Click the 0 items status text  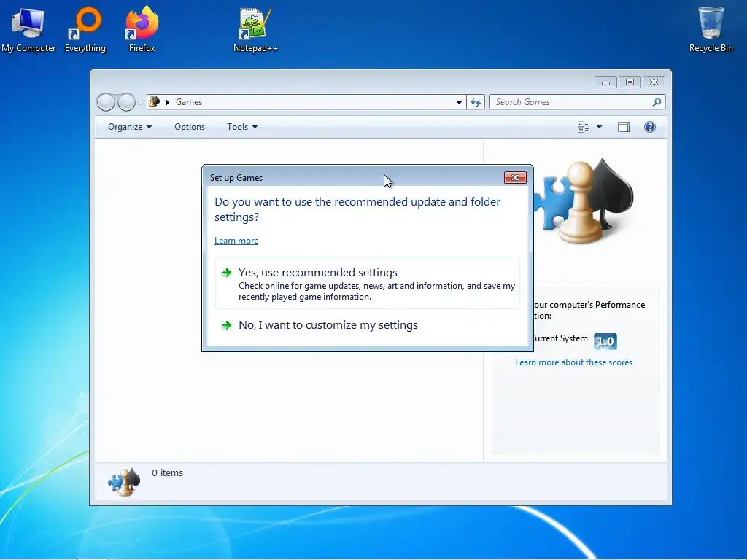tap(167, 472)
